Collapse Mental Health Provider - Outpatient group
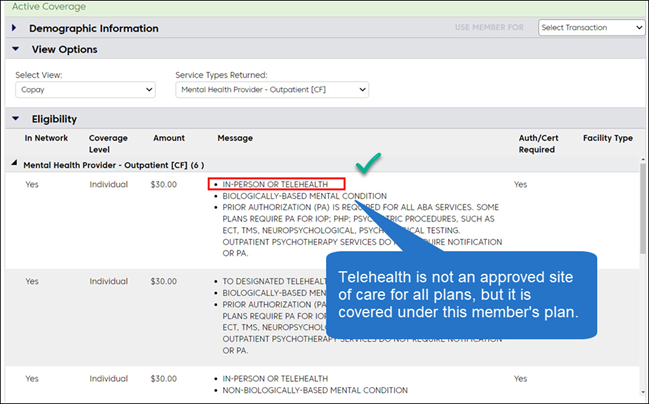This screenshot has height=404, width=649. pyautogui.click(x=14, y=163)
